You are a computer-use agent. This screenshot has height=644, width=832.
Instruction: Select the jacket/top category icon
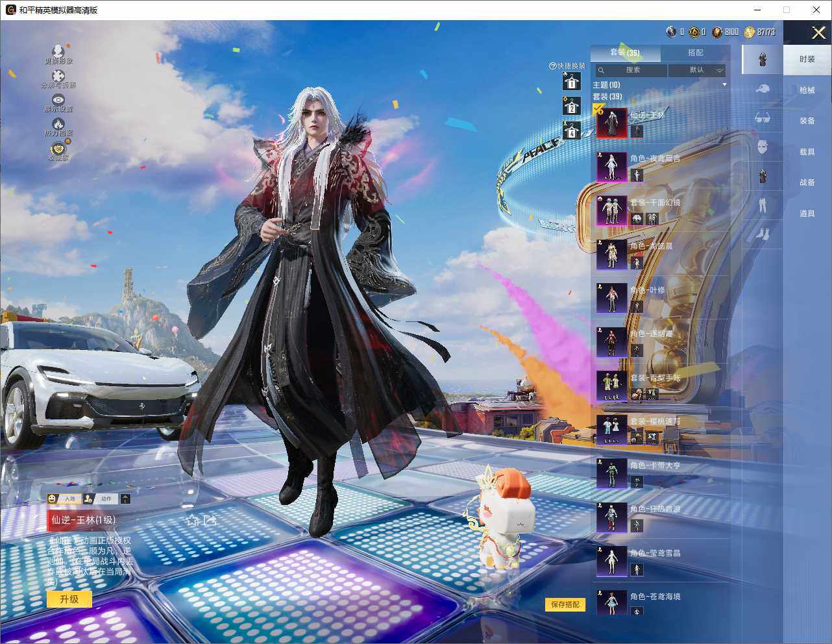[763, 176]
